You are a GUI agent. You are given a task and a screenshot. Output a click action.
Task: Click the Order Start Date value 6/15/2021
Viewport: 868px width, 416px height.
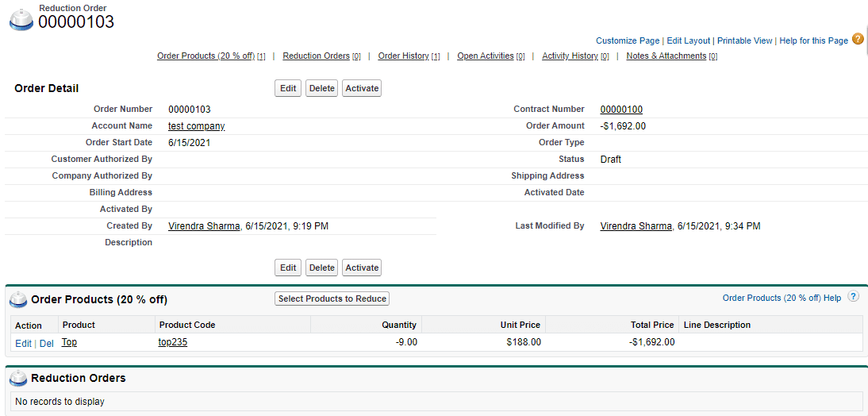190,142
